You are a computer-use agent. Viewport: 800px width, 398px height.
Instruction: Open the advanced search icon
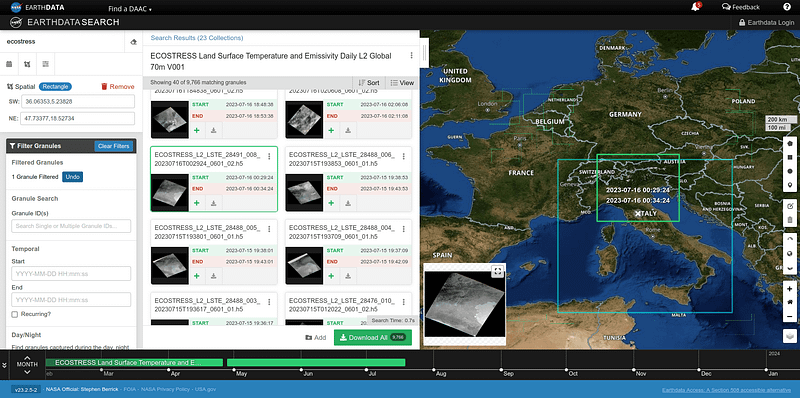pos(45,64)
